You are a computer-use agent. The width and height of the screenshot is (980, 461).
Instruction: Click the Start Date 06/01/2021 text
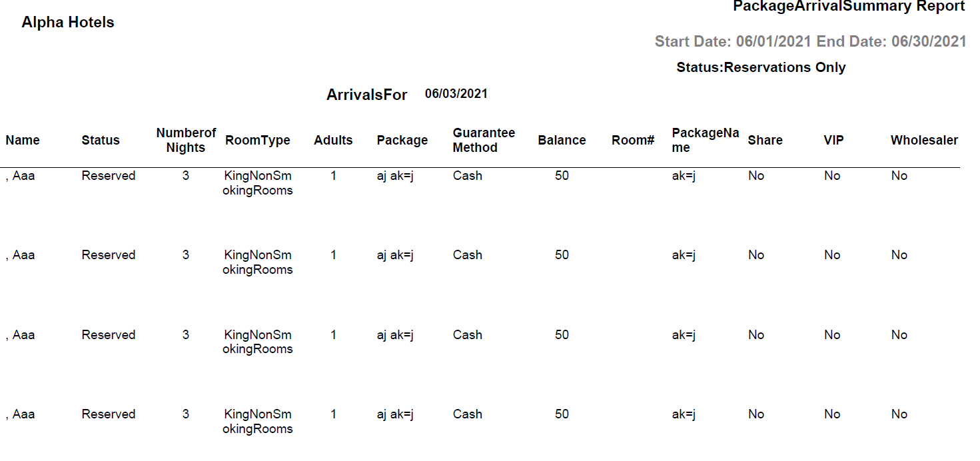pyautogui.click(x=733, y=42)
